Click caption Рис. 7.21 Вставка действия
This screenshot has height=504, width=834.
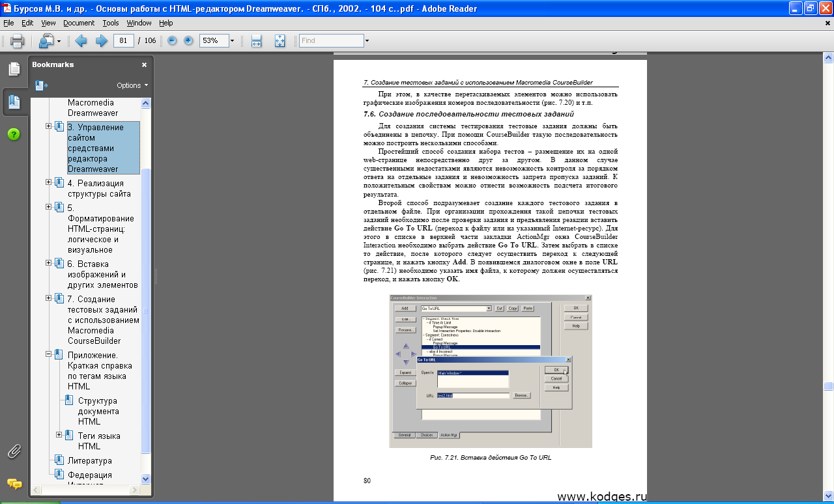coord(491,458)
